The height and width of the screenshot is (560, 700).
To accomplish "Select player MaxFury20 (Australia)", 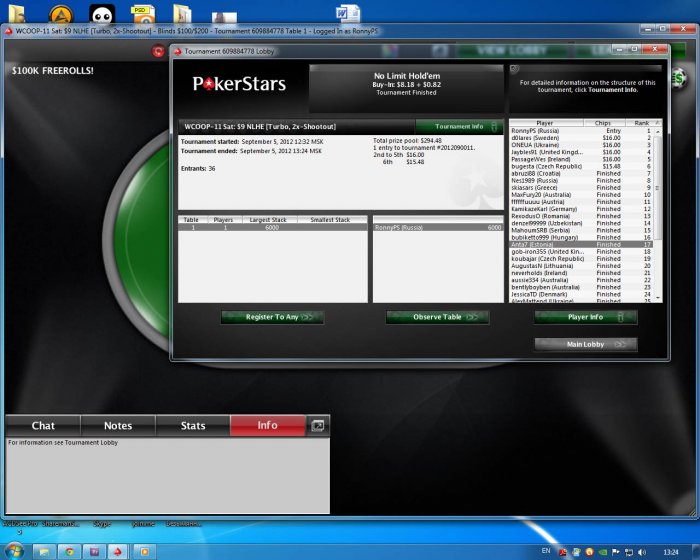I will tap(581, 195).
